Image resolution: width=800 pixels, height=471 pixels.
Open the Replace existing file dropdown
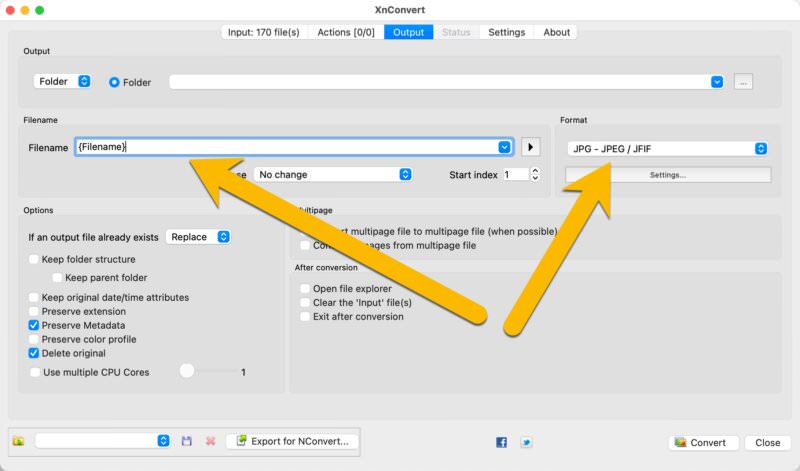(x=198, y=237)
